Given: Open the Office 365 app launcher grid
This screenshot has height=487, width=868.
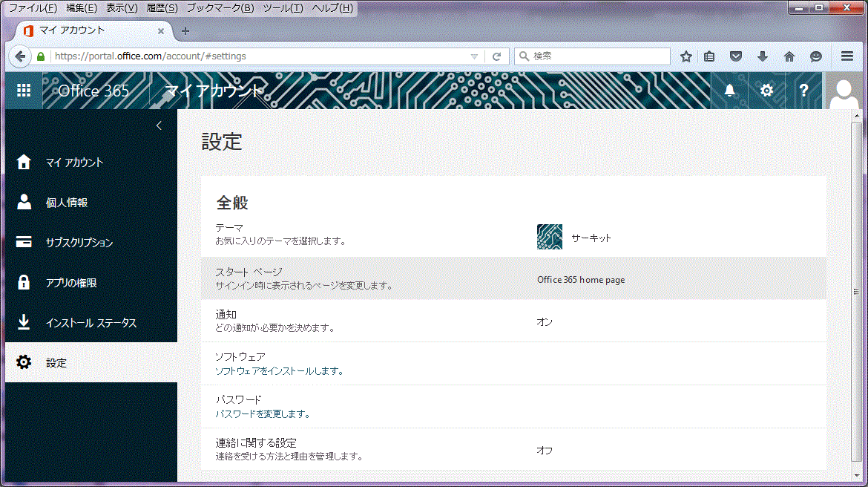Looking at the screenshot, I should click(24, 91).
